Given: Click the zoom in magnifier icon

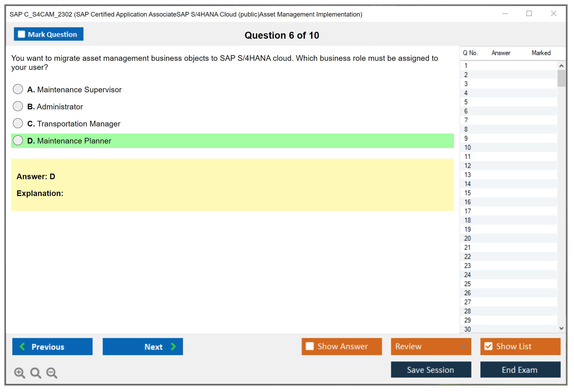Looking at the screenshot, I should (19, 373).
